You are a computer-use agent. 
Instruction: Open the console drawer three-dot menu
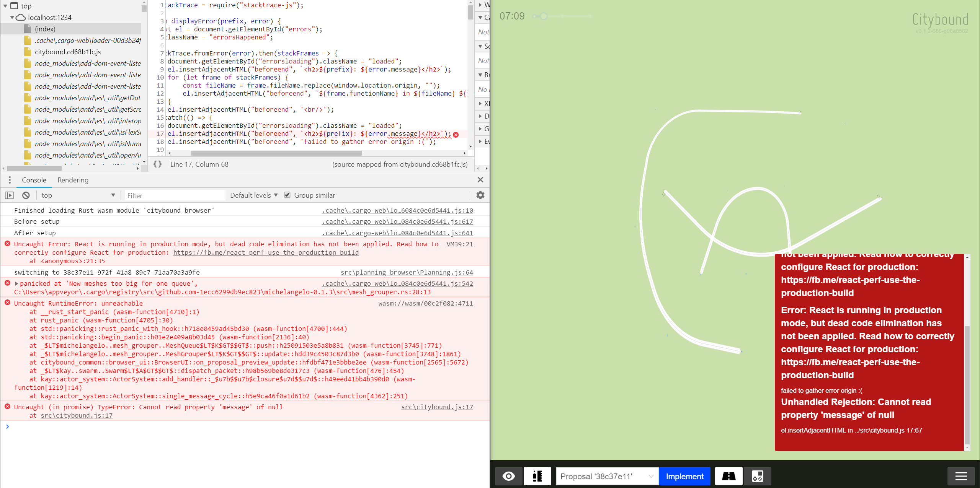point(10,180)
